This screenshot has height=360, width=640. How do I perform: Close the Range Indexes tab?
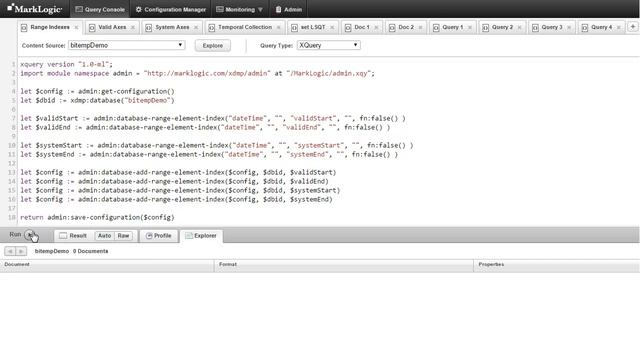point(76,27)
